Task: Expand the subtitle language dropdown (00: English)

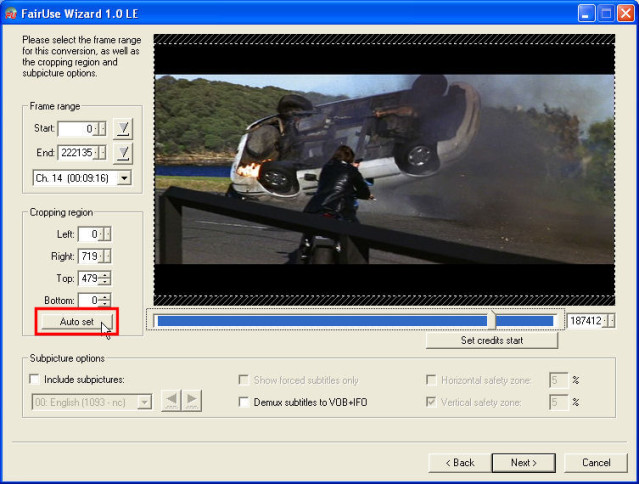Action: coord(144,402)
